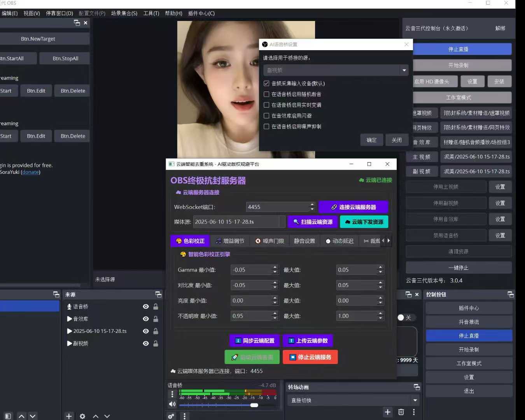
Task: Increase 对比度 最小值 with up stepper
Action: pyautogui.click(x=275, y=283)
